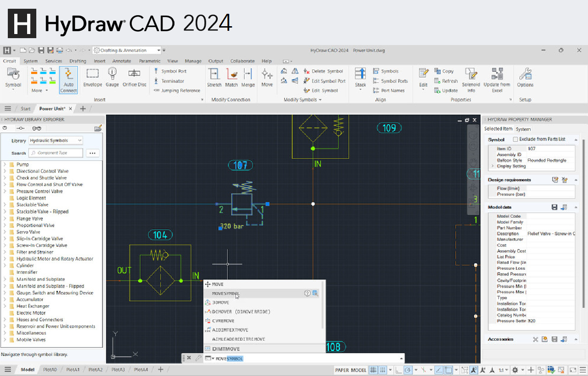Select MOVESYMBOL from command suggestions

pyautogui.click(x=262, y=293)
